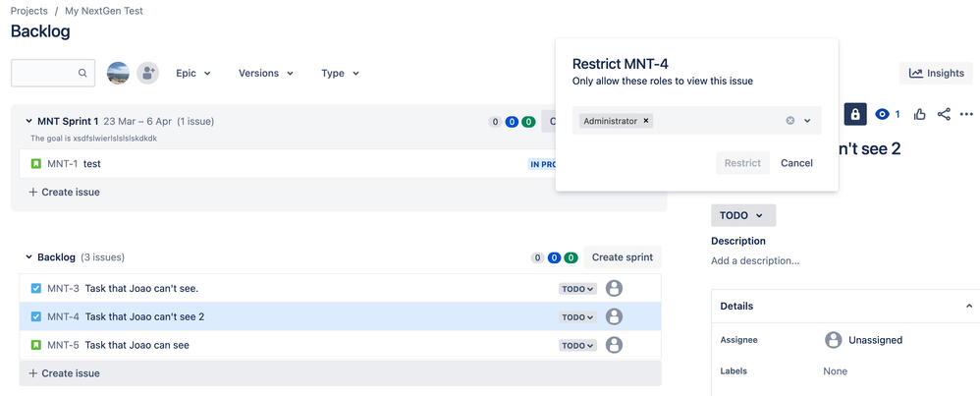This screenshot has height=396, width=980.
Task: Select the MNT-4 issue row
Action: click(340, 316)
